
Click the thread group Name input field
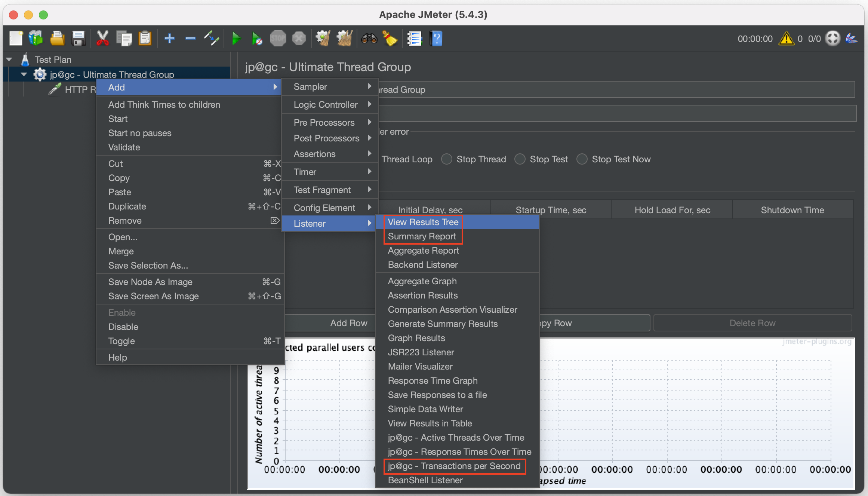pyautogui.click(x=617, y=90)
